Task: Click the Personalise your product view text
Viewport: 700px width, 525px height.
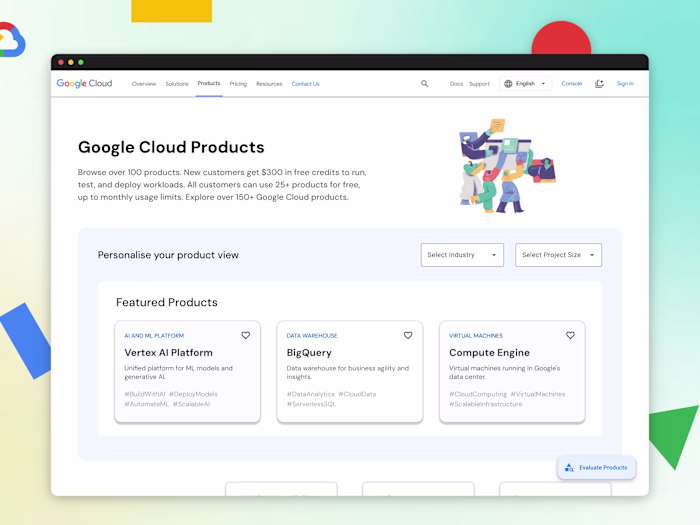Action: 168,255
